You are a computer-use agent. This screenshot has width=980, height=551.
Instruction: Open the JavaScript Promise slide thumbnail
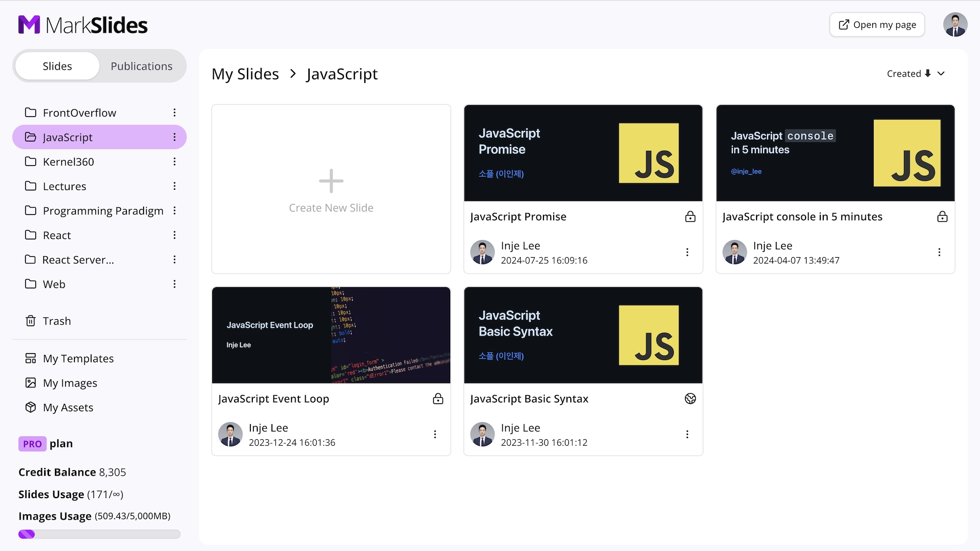(583, 153)
